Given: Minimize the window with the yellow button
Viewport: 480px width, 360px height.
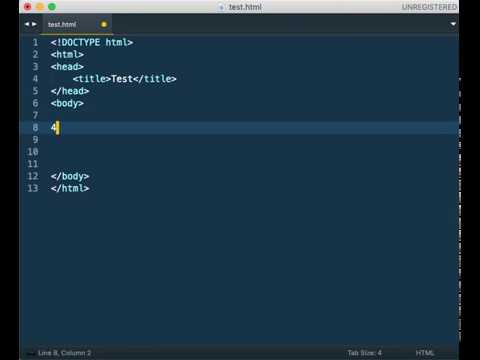Looking at the screenshot, I should point(40,7).
